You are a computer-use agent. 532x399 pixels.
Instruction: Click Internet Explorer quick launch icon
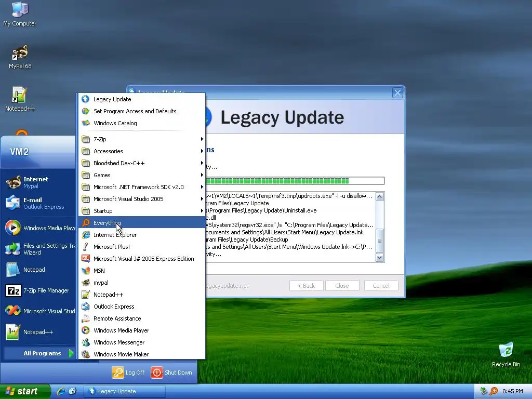(x=61, y=391)
